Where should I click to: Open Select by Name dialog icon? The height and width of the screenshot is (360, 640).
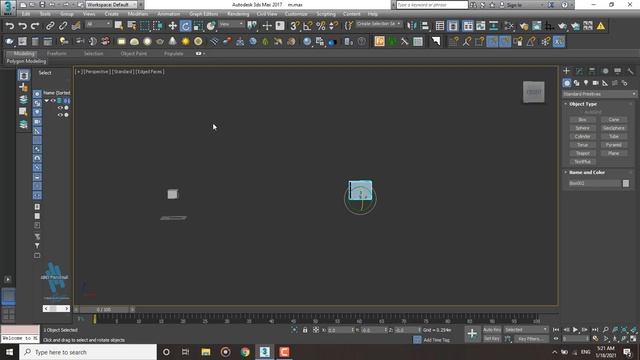(132, 26)
